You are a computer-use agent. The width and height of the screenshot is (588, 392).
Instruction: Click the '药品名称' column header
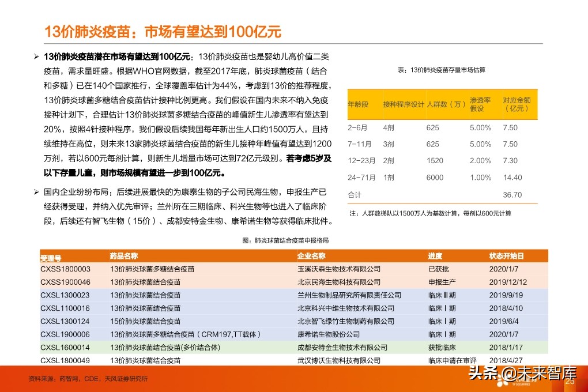pos(124,256)
